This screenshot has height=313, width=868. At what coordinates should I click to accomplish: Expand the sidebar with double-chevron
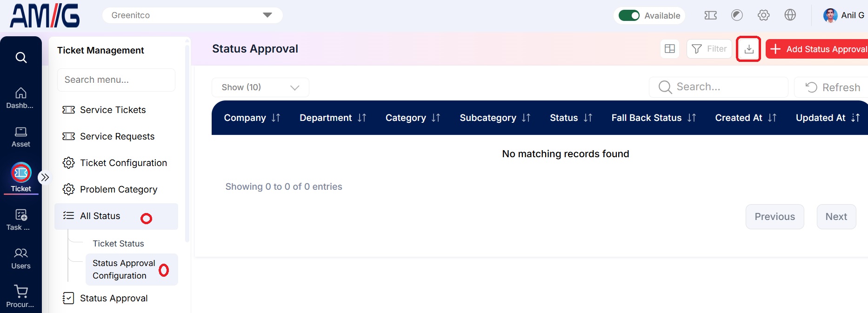pos(45,177)
